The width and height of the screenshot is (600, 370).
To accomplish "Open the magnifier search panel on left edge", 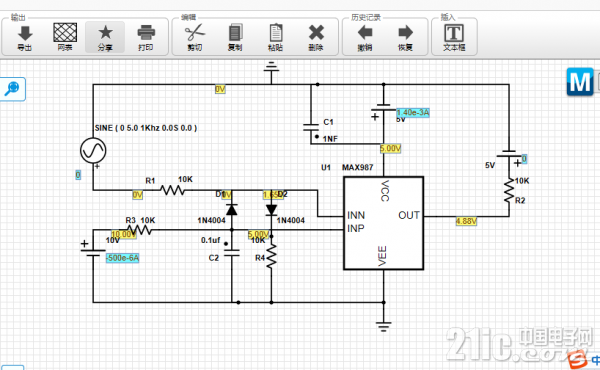I will pyautogui.click(x=12, y=89).
